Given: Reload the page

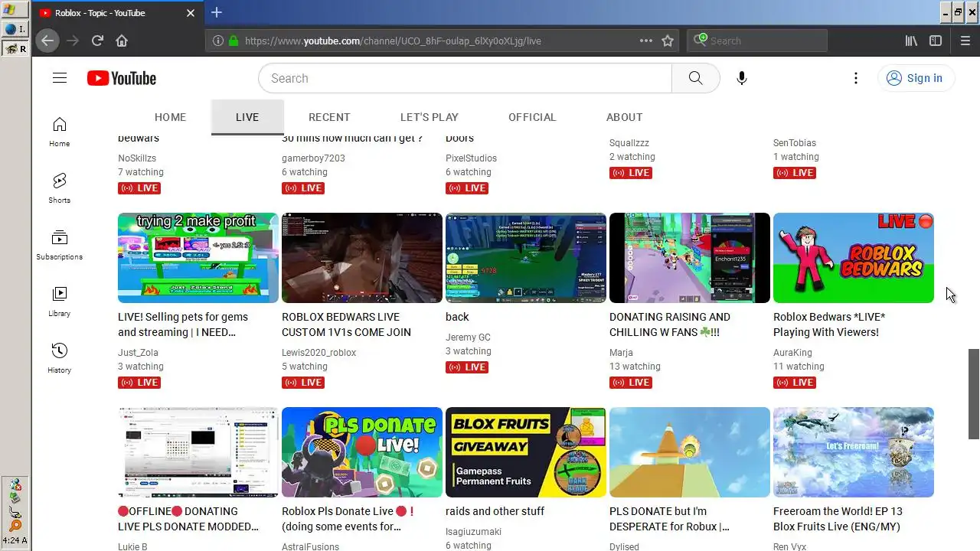Looking at the screenshot, I should [97, 41].
